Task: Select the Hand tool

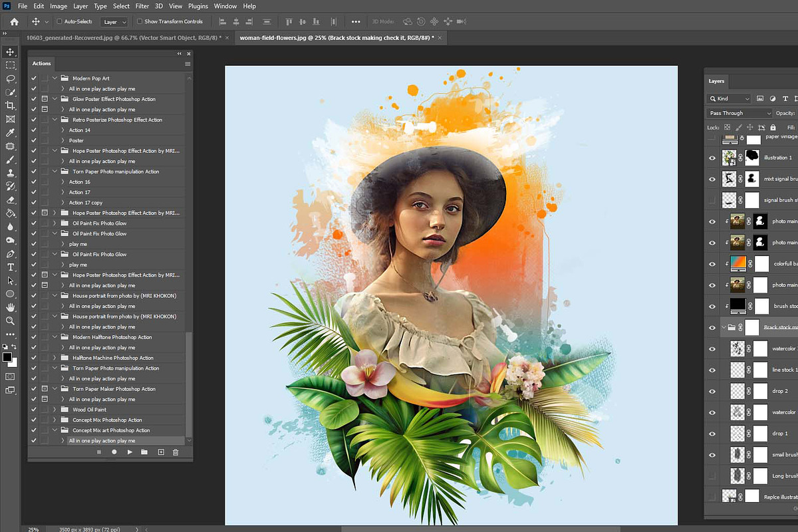Action: coord(10,307)
